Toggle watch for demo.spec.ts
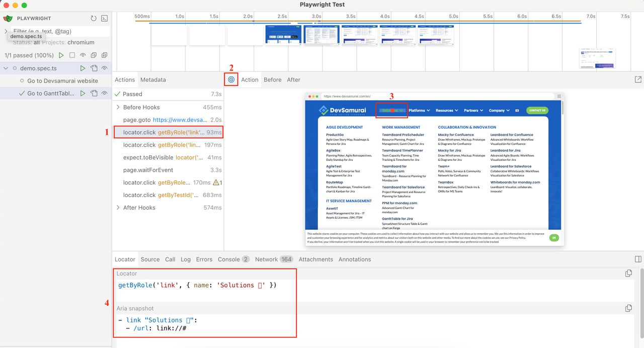Image resolution: width=644 pixels, height=348 pixels. tap(105, 68)
